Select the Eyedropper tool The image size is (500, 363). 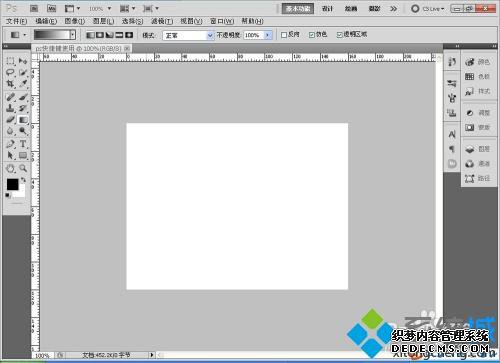point(23,83)
